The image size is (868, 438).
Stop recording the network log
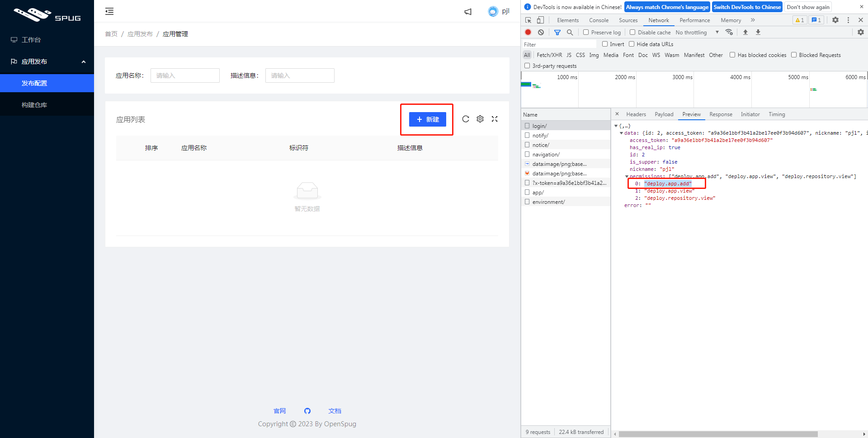pos(528,32)
